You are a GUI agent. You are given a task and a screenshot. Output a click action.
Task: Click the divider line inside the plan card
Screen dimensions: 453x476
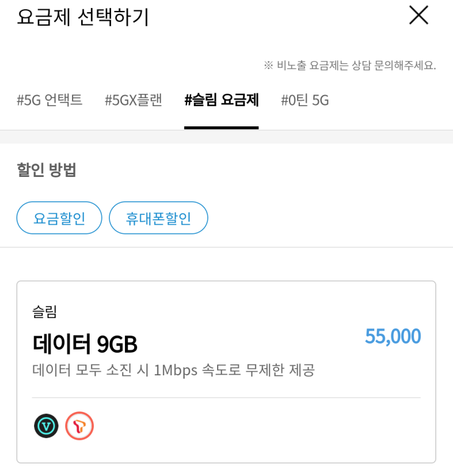pyautogui.click(x=226, y=398)
